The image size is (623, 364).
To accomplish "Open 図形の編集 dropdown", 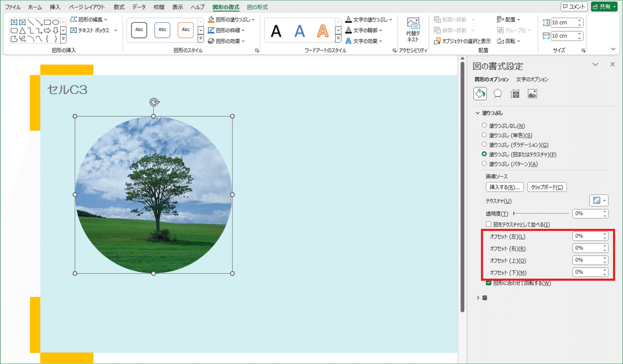I will click(89, 20).
